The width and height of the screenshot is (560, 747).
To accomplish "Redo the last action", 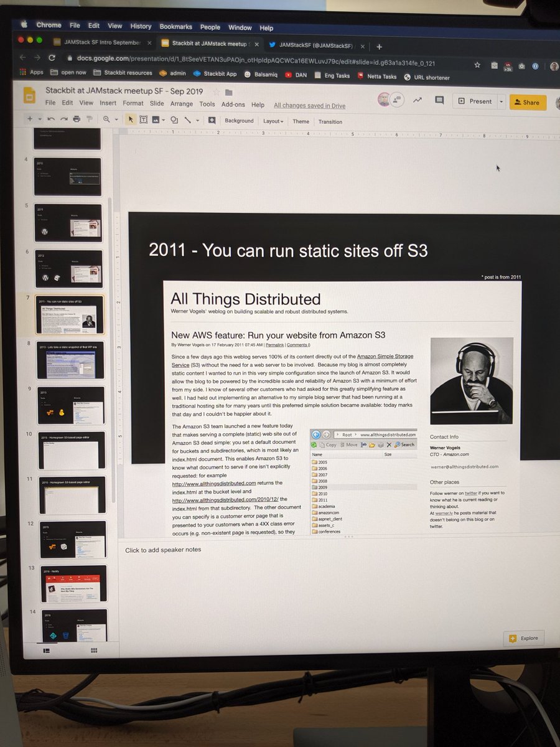I will 63,119.
